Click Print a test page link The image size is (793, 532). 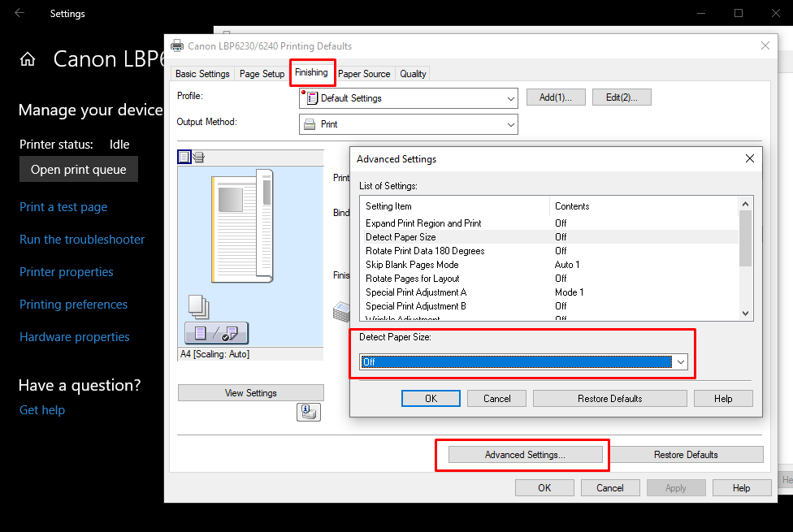pos(63,207)
